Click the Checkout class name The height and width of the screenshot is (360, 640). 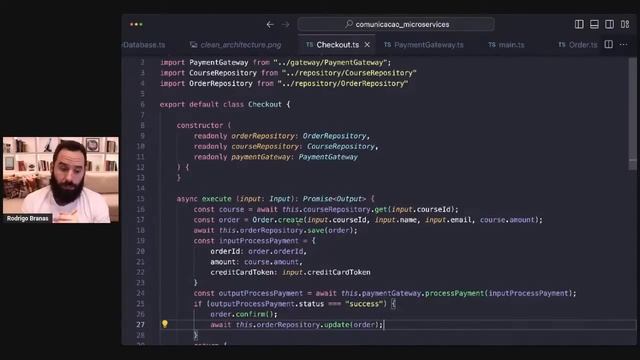pyautogui.click(x=265, y=104)
